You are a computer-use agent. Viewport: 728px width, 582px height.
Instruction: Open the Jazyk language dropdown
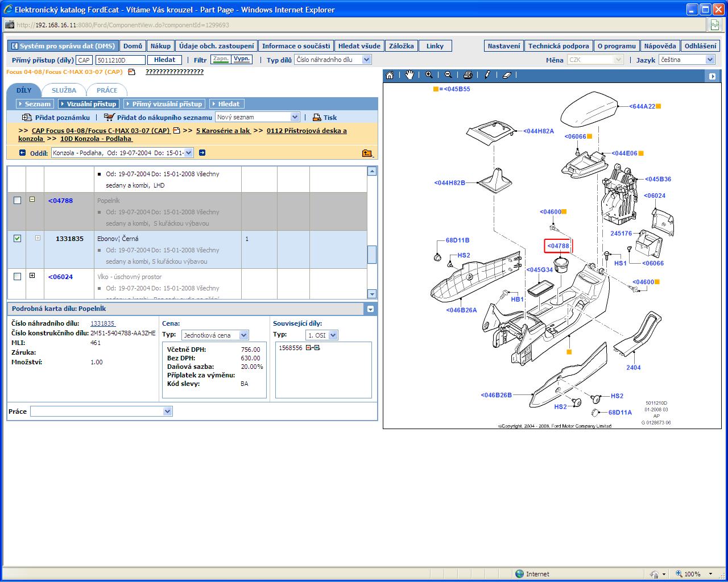pos(710,60)
